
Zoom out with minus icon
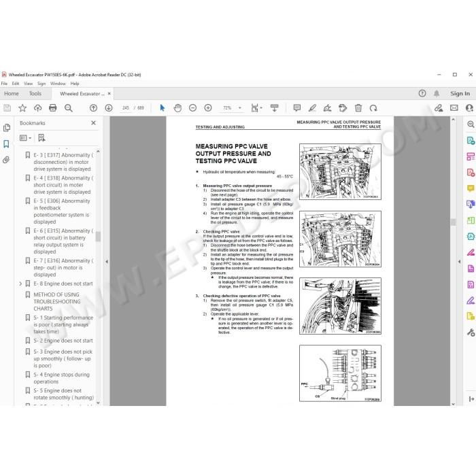(192, 107)
